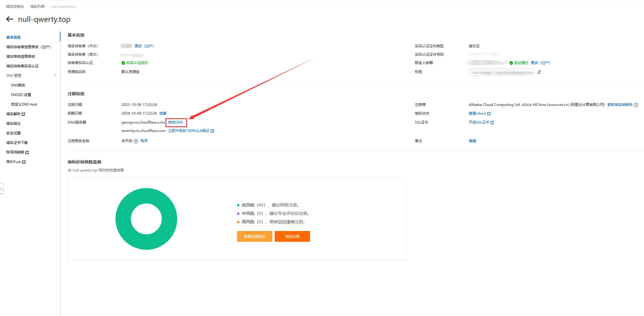644x316 pixels.
Task: Go to 域名列表 in the breadcrumb
Action: click(x=37, y=7)
